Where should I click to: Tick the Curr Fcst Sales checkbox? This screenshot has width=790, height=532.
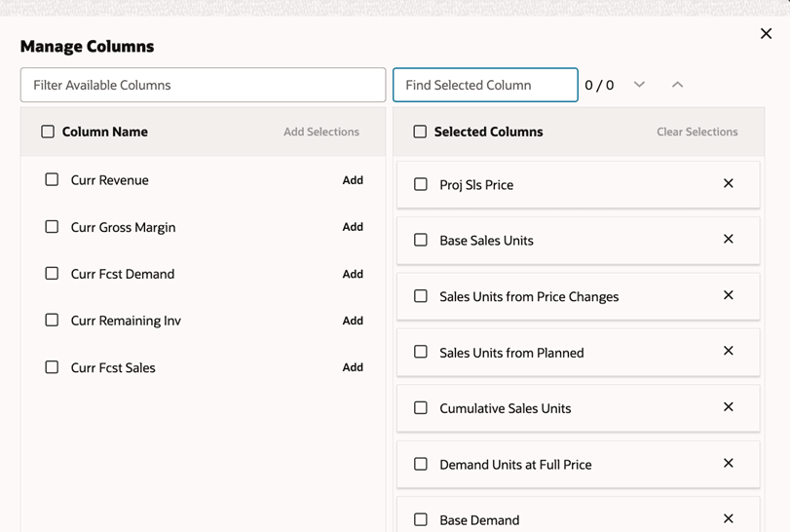[x=52, y=367]
